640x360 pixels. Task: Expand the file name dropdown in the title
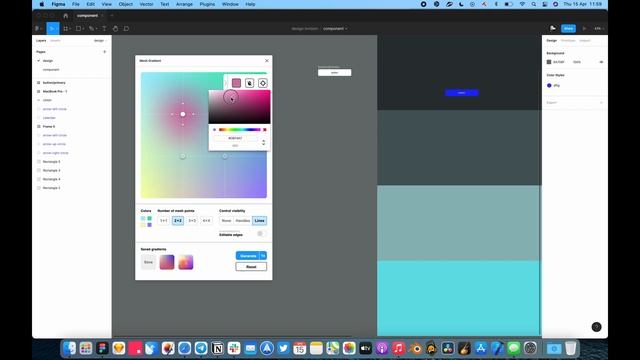click(347, 29)
